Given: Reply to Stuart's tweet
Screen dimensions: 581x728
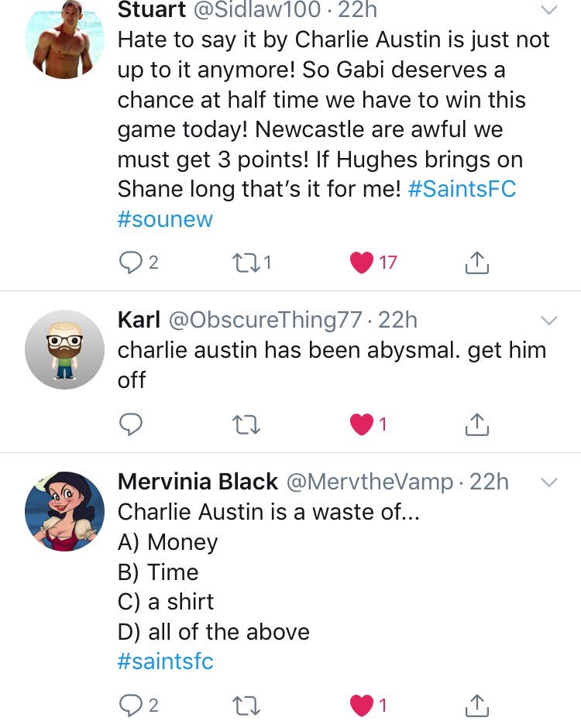Looking at the screenshot, I should (130, 263).
